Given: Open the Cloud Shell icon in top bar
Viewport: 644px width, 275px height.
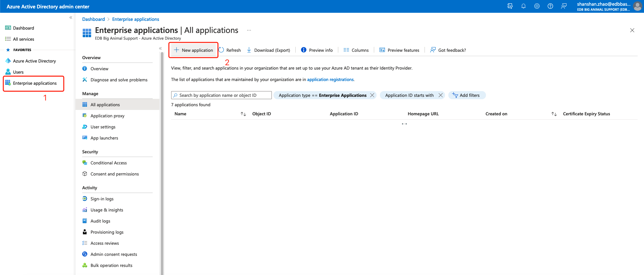Looking at the screenshot, I should pos(510,6).
